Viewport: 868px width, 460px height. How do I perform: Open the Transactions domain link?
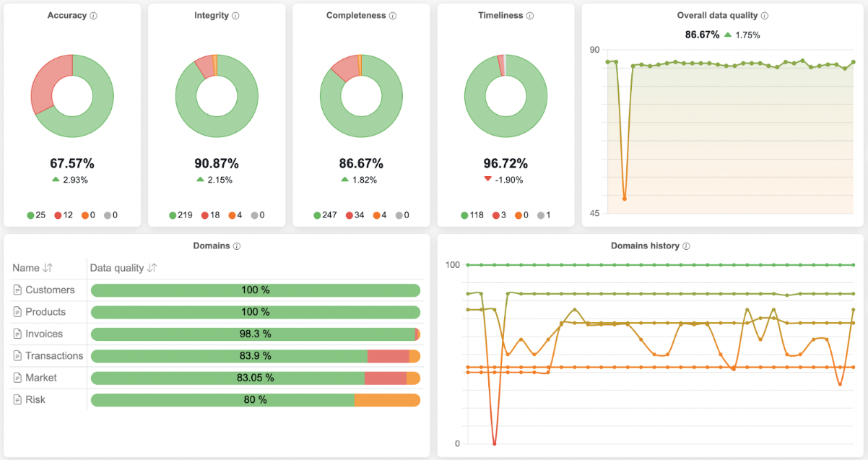point(54,356)
